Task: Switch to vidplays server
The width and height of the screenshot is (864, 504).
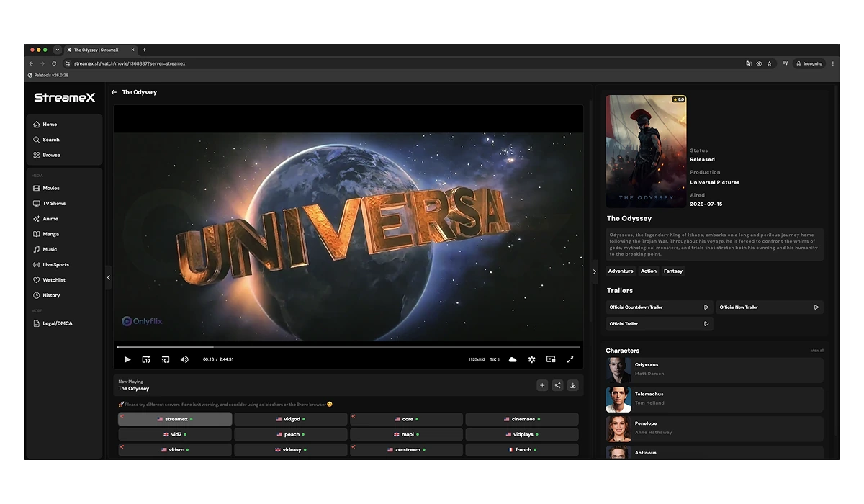Action: click(522, 435)
